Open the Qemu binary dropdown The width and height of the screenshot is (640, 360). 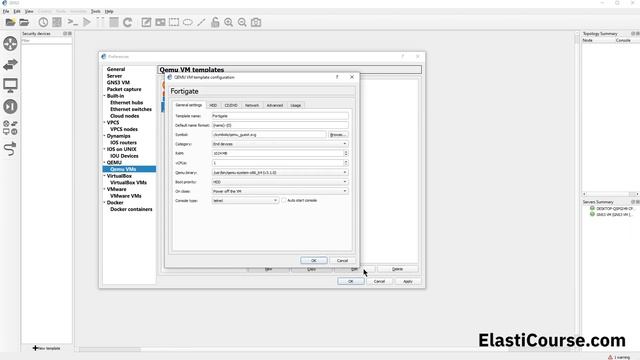tap(280, 172)
